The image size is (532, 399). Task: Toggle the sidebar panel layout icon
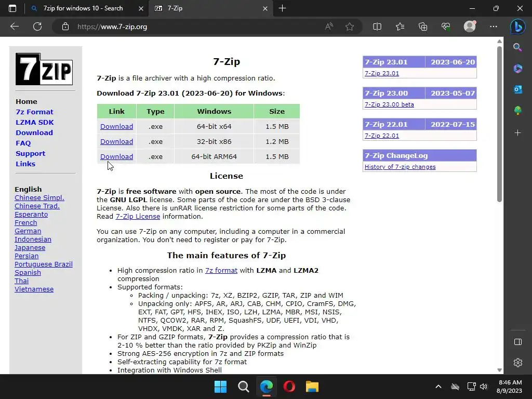tap(518, 342)
